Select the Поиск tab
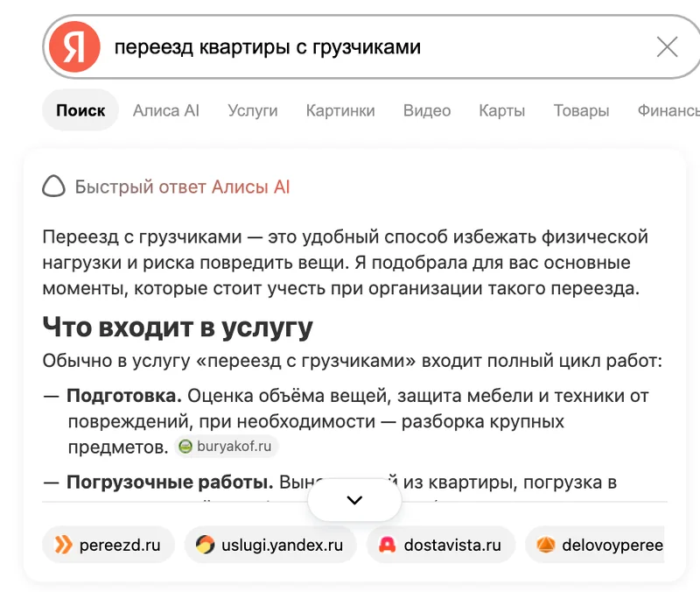Image resolution: width=700 pixels, height=592 pixels. [80, 110]
